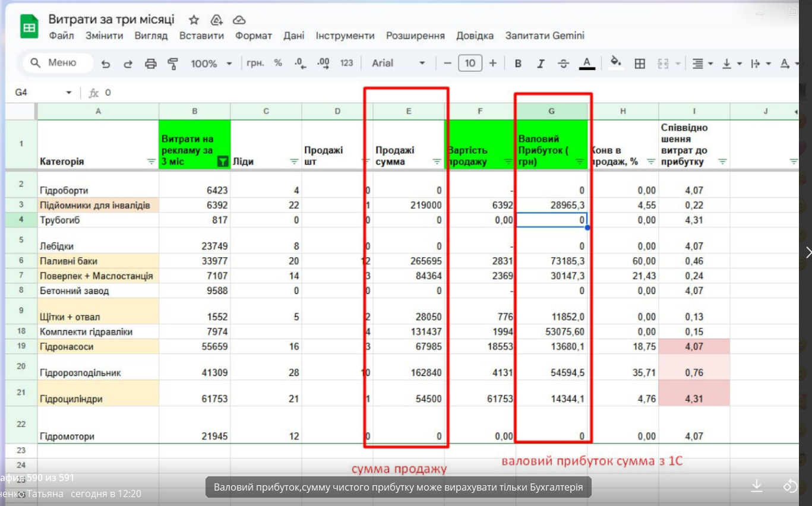Screen dimensions: 812x506
Task: Open the filter on Категорія column
Action: click(x=151, y=162)
